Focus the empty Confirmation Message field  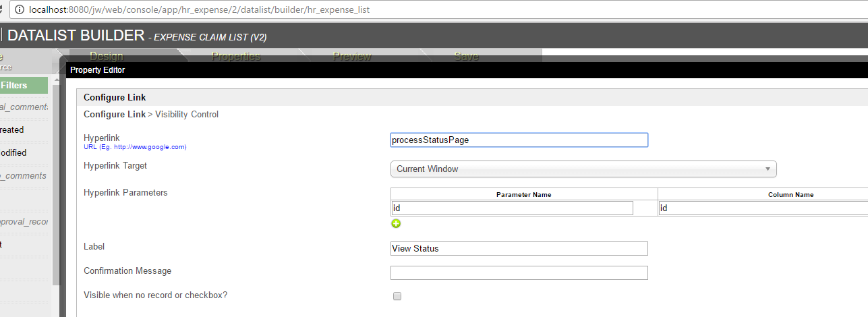519,273
